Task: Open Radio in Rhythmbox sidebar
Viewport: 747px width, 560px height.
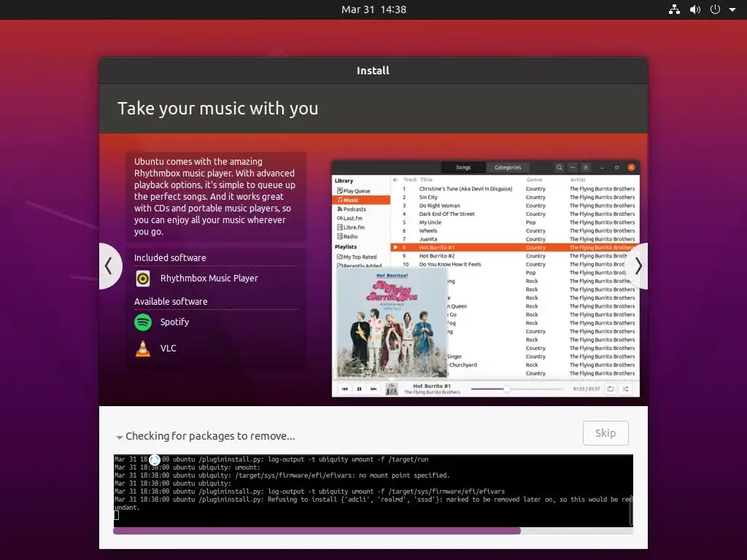Action: 347,236
